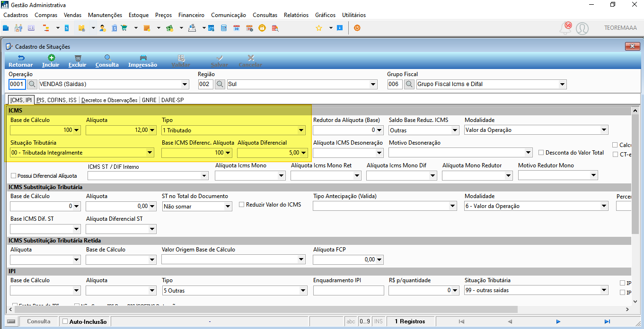The image size is (644, 329).
Task: Switch to the PIS, COFINS, ISS tab
Action: click(x=57, y=100)
